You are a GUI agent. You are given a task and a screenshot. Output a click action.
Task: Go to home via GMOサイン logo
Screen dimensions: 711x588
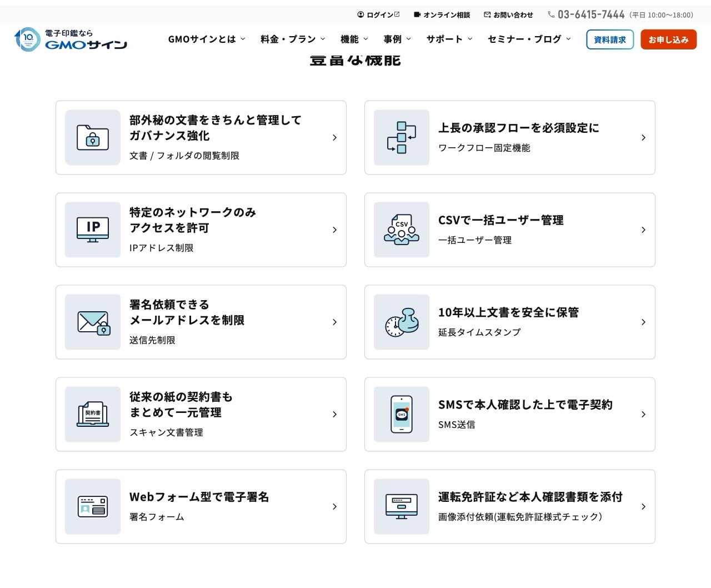pyautogui.click(x=71, y=39)
